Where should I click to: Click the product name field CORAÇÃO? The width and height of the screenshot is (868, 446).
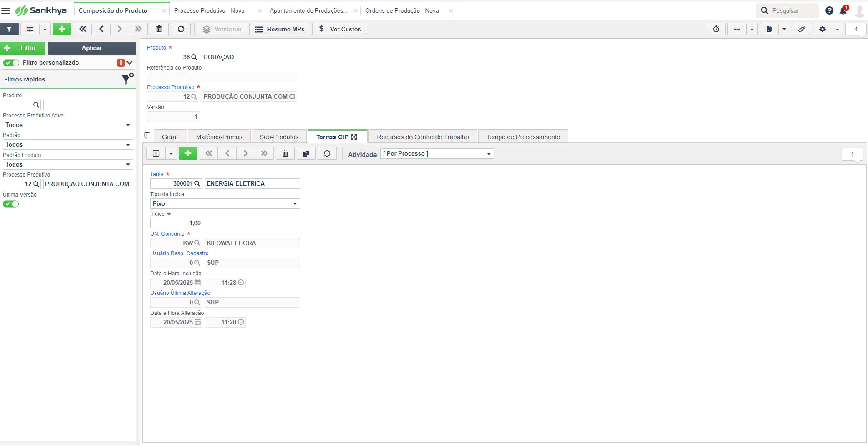coord(249,57)
